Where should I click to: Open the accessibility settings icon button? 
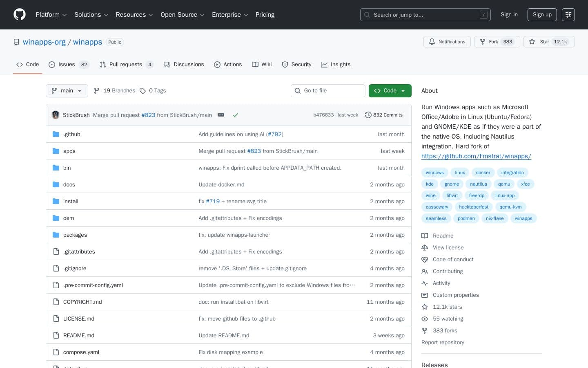(568, 15)
